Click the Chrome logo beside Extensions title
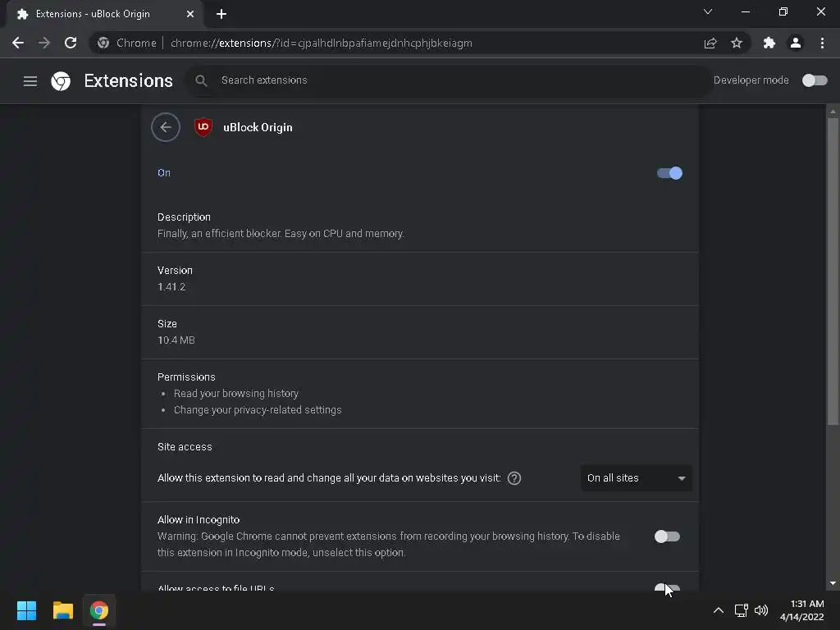The image size is (840, 630). tap(61, 81)
